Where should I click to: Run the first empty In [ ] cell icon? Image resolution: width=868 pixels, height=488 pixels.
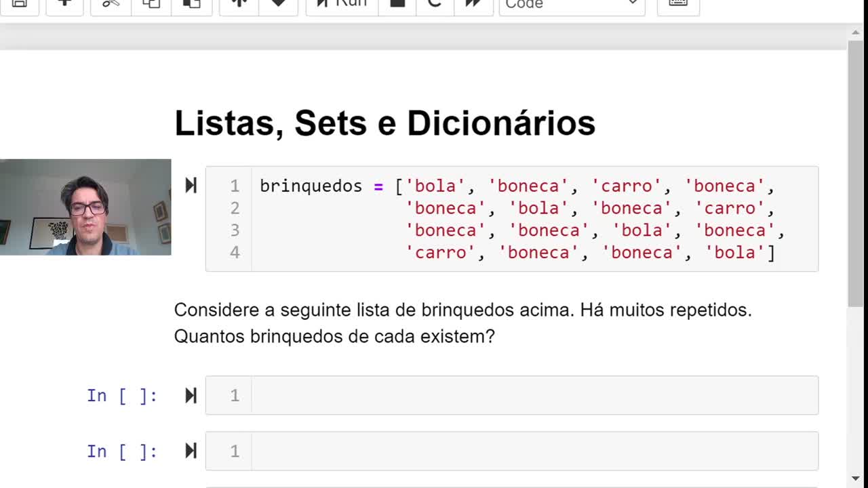click(x=191, y=395)
